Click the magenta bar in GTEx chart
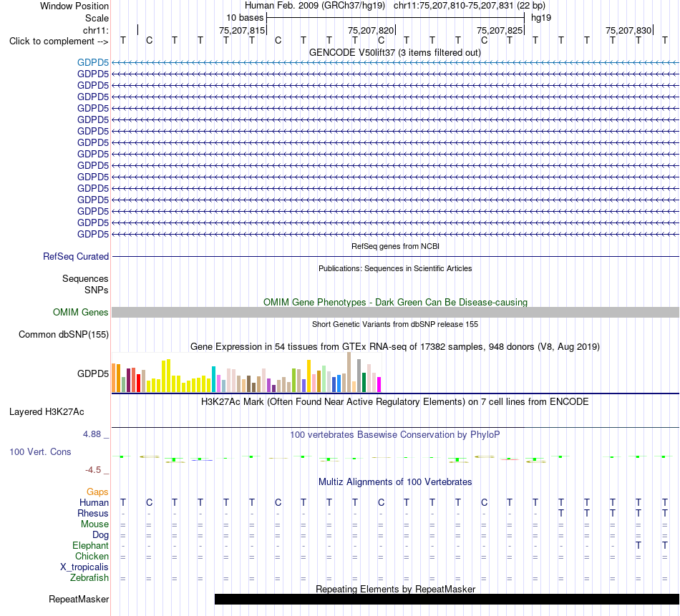680x616 pixels. pyautogui.click(x=379, y=384)
